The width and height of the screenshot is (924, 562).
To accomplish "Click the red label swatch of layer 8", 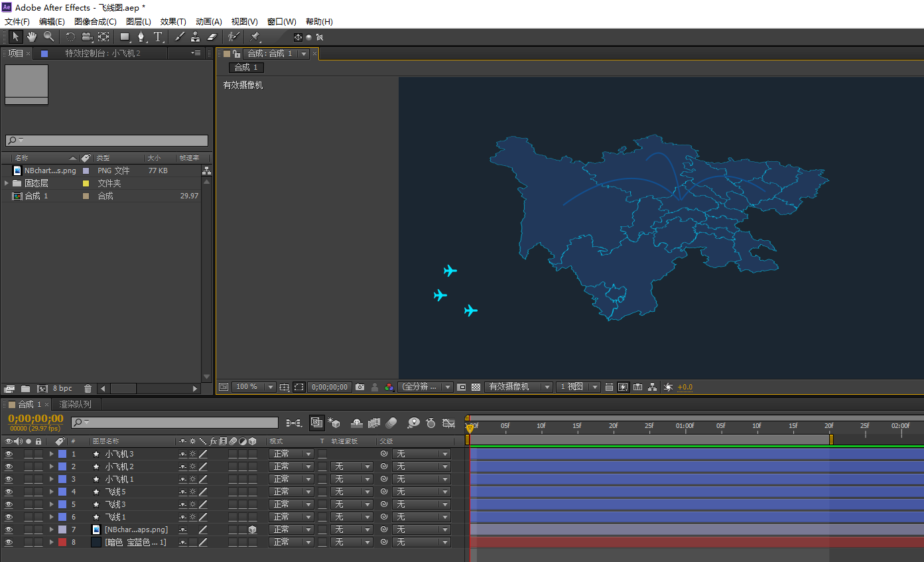I will tap(62, 542).
